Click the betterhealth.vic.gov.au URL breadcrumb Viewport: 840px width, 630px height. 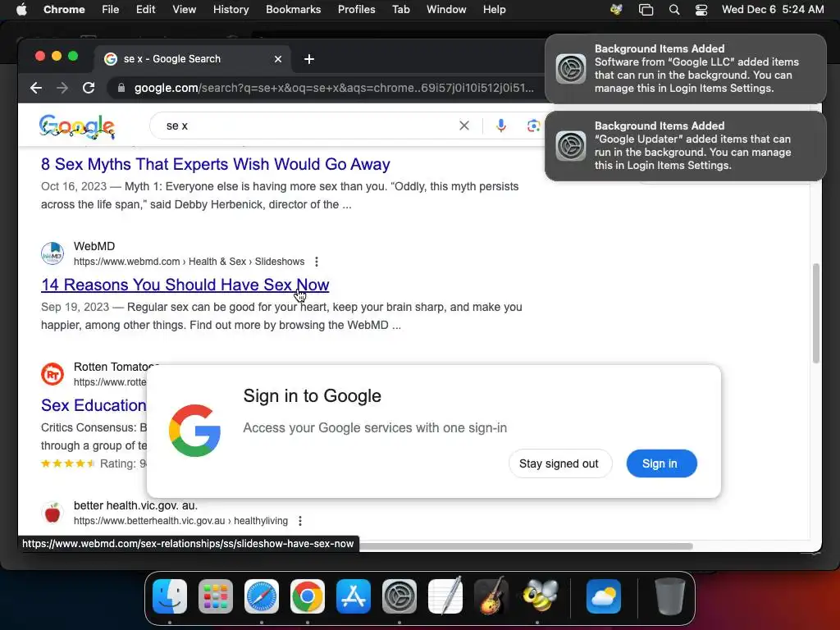tap(180, 521)
